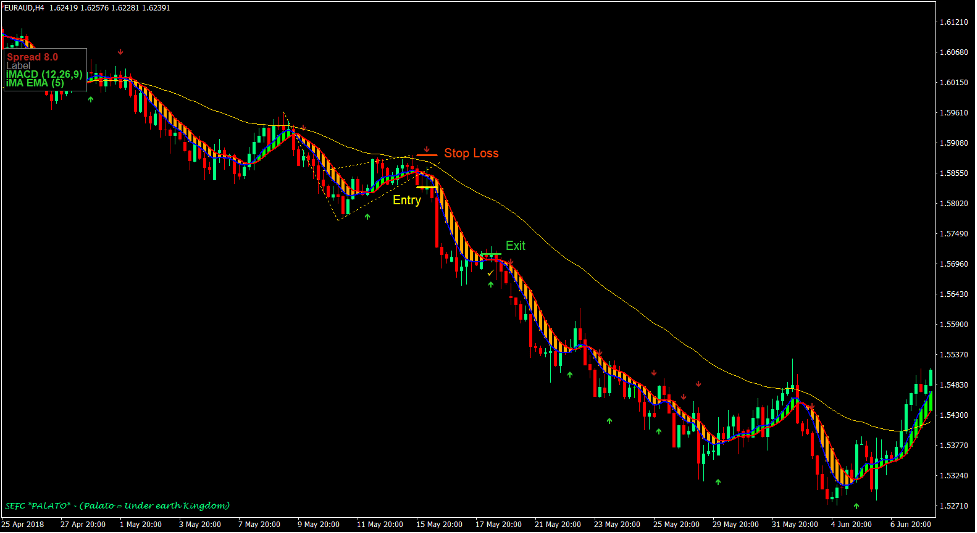Image resolution: width=977 pixels, height=533 pixels.
Task: Click the '15 May 20:00' time axis label
Action: [439, 524]
